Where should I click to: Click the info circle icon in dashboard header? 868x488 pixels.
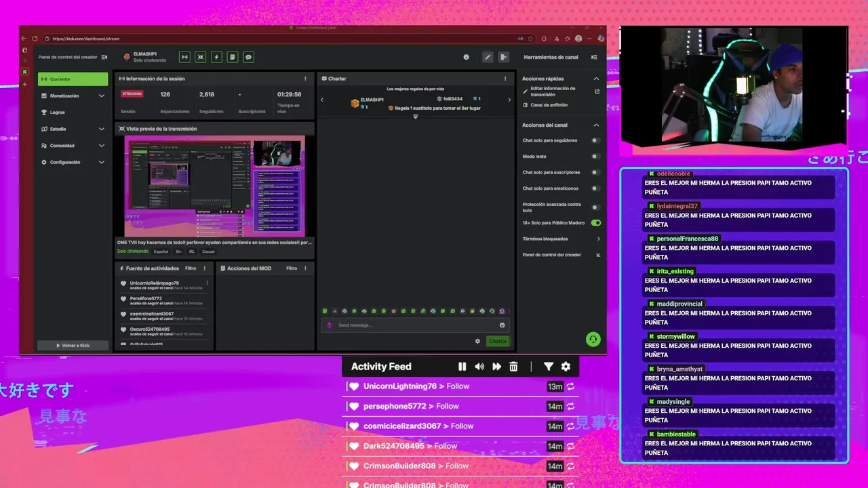466,57
